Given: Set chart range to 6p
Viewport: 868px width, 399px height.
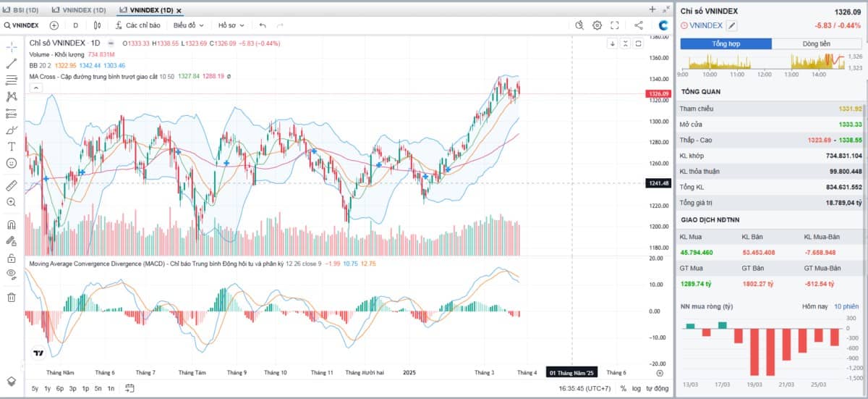Looking at the screenshot, I should pyautogui.click(x=60, y=389).
